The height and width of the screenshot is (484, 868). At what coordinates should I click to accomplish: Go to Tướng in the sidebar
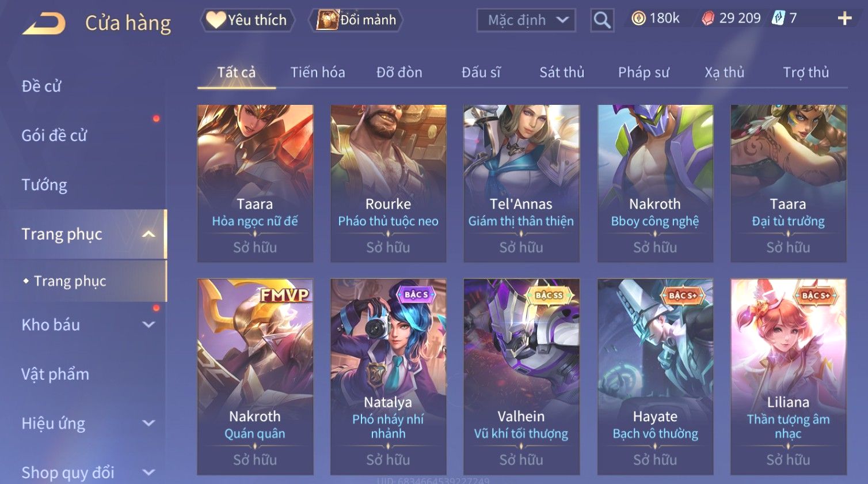coord(44,185)
